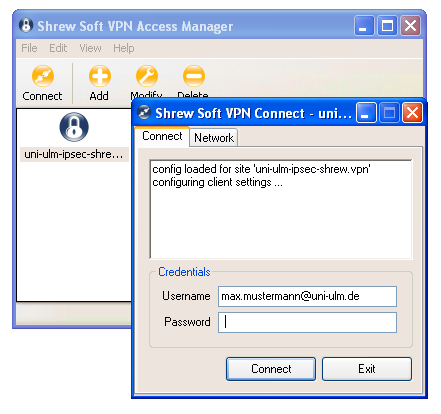Open the Help menu
The width and height of the screenshot is (441, 414).
[124, 48]
